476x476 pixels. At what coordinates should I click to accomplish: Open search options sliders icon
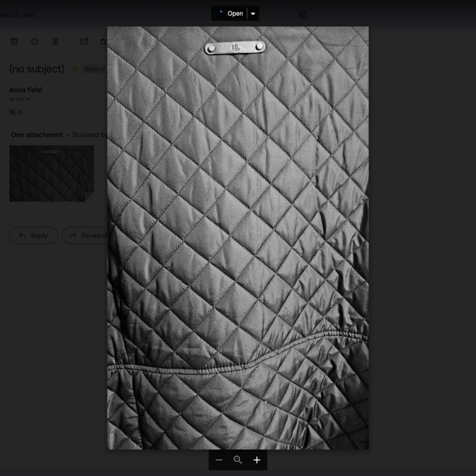[x=302, y=15]
